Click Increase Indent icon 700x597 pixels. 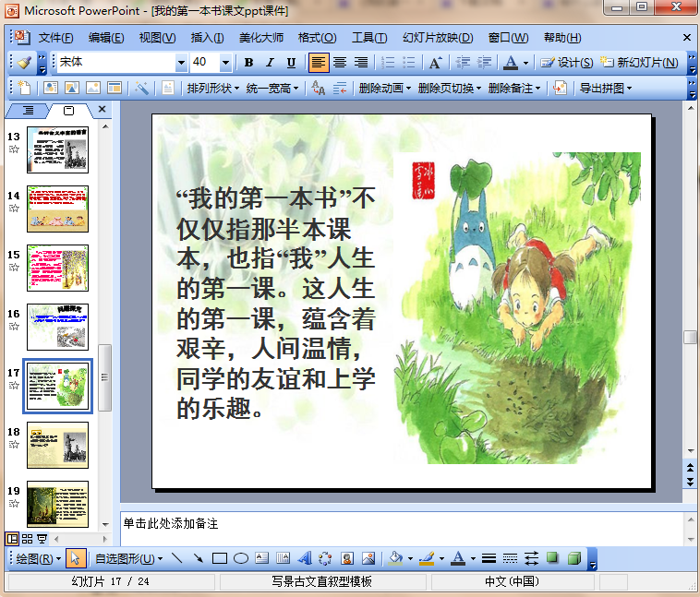pyautogui.click(x=484, y=63)
